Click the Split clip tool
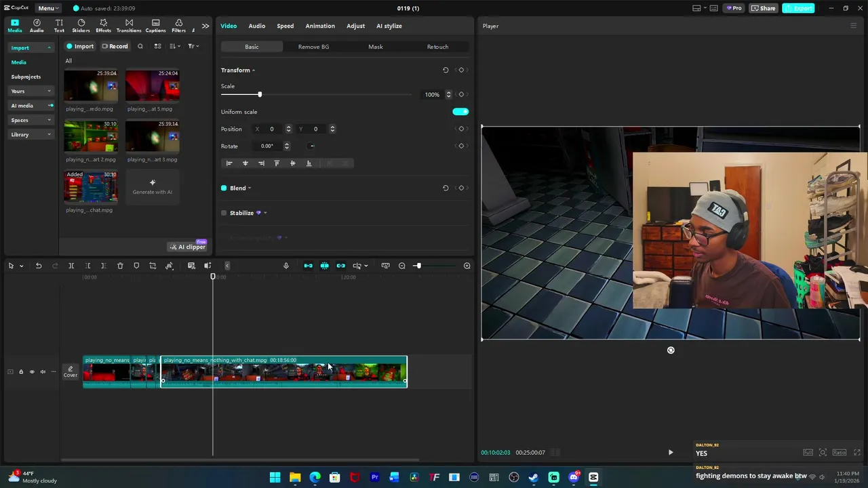Viewport: 868px width, 488px height. point(71,266)
